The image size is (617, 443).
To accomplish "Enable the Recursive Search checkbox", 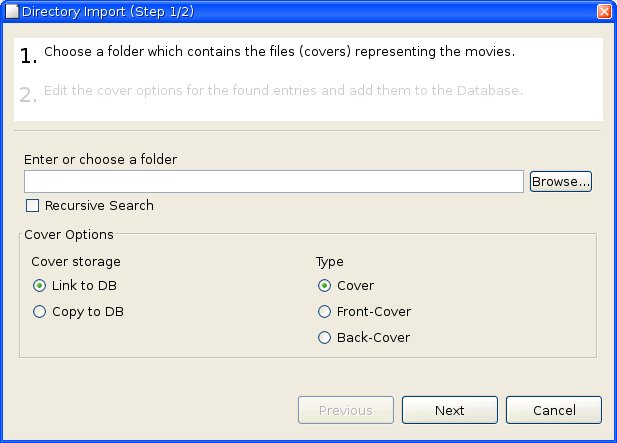I will tap(33, 206).
